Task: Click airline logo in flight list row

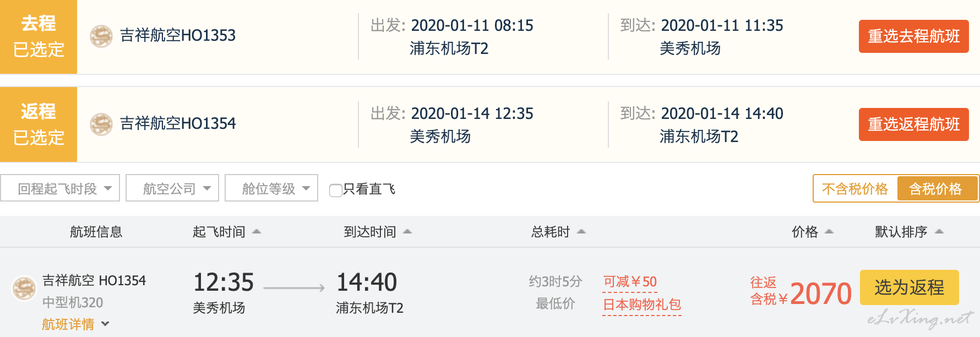Action: pos(24,288)
